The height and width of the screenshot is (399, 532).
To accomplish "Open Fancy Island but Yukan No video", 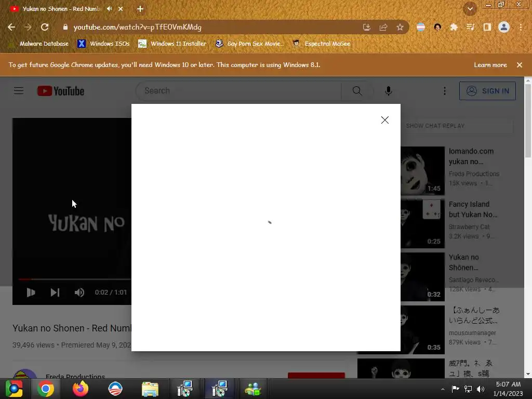I will pyautogui.click(x=473, y=209).
